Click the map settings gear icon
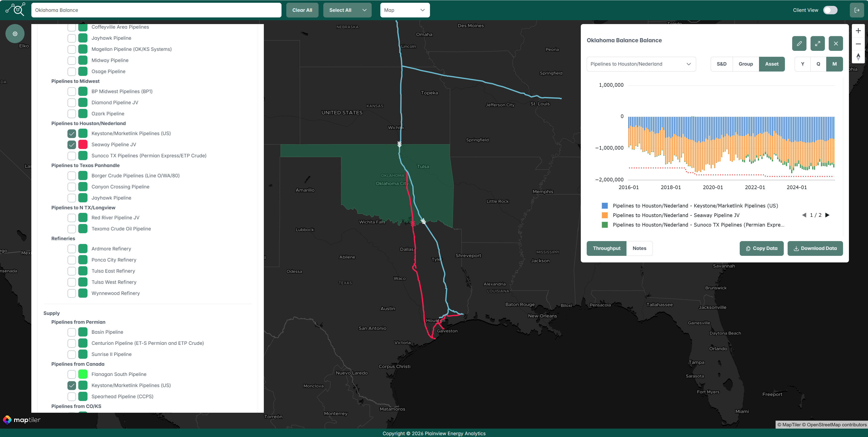Image resolution: width=868 pixels, height=437 pixels. click(15, 34)
